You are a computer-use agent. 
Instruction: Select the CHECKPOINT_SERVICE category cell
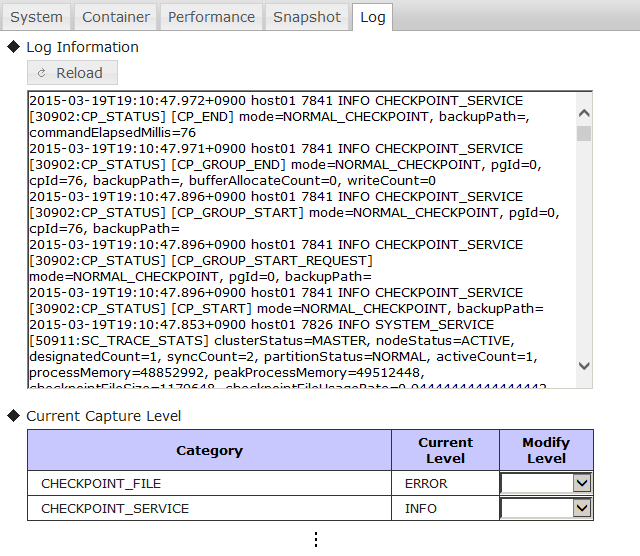pyautogui.click(x=115, y=508)
